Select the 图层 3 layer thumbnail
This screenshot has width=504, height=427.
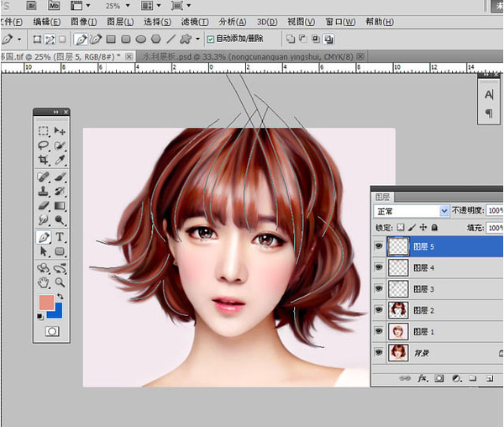[397, 289]
